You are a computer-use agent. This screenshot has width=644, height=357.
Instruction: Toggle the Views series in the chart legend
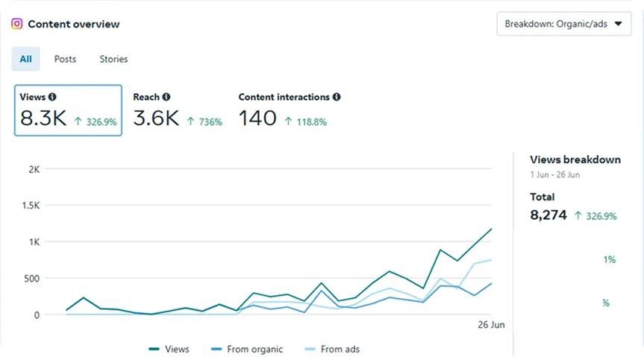[x=169, y=349]
